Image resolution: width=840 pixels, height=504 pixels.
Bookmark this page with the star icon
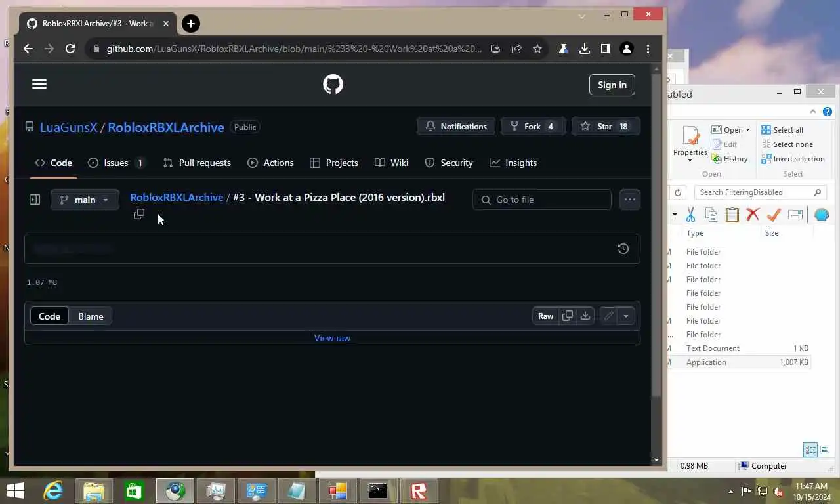click(537, 49)
